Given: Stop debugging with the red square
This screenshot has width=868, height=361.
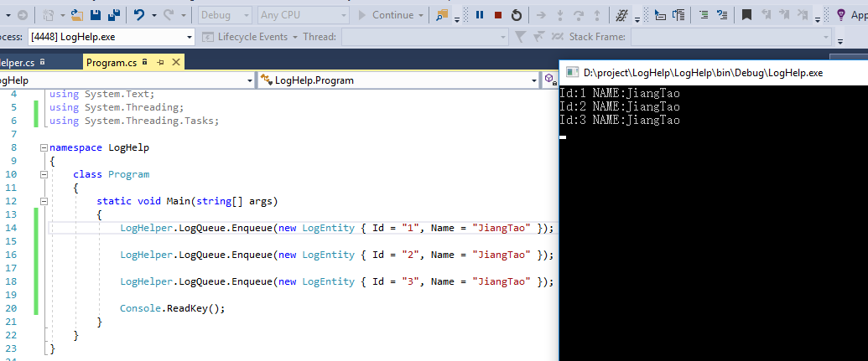Looking at the screenshot, I should pyautogui.click(x=498, y=15).
